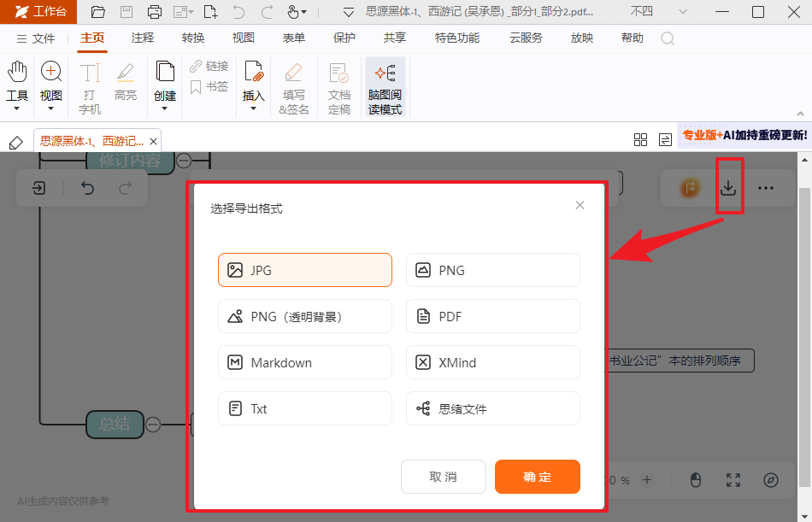Click the plus to increase zoom level

pos(647,480)
